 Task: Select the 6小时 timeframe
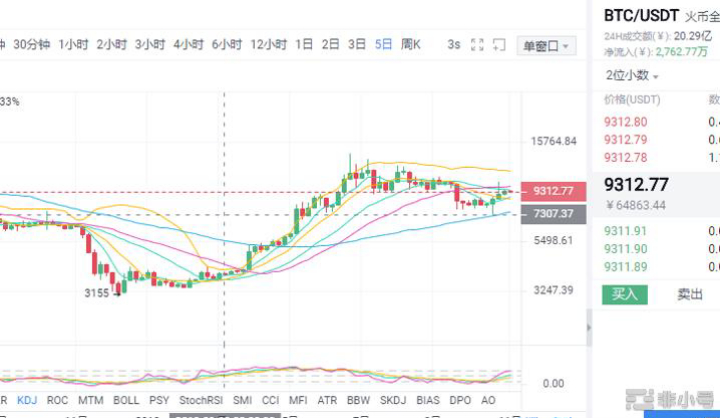click(227, 45)
